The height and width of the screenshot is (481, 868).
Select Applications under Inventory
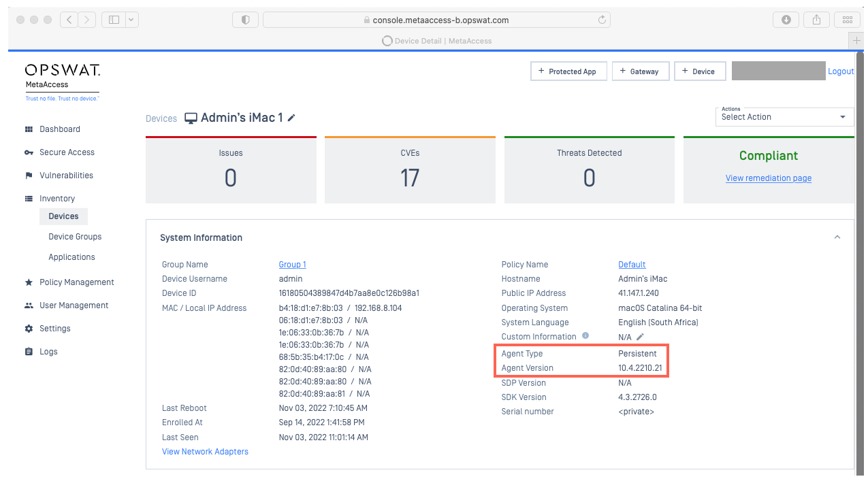71,257
